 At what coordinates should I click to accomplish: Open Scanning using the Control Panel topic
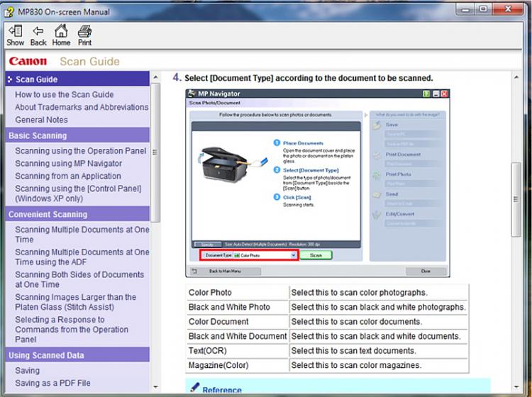click(x=78, y=194)
